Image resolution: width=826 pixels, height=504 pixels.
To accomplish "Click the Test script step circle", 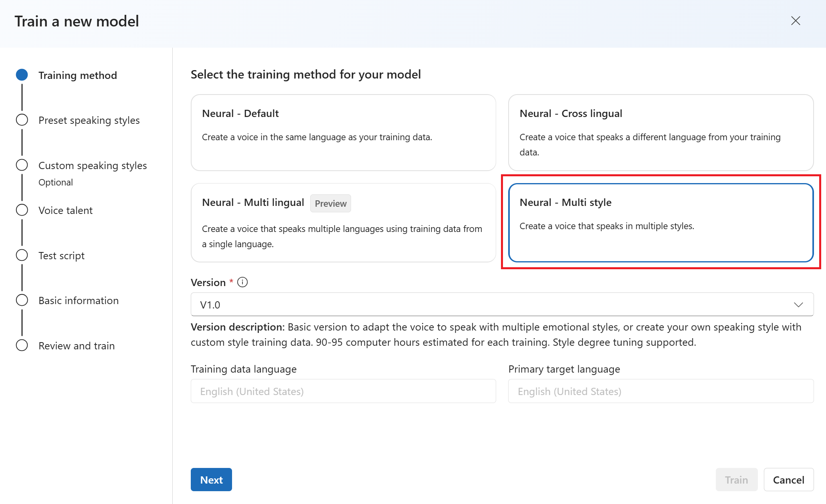I will (x=22, y=255).
